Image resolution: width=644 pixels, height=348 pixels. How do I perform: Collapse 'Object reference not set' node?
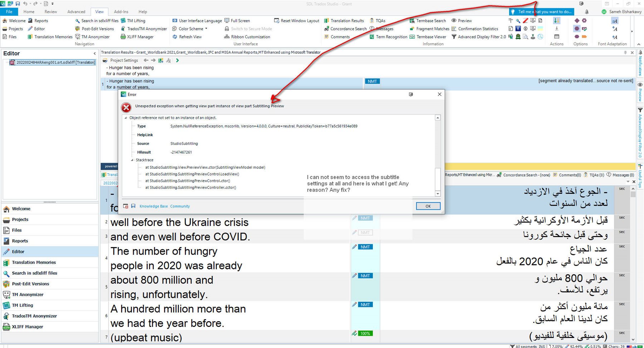126,118
